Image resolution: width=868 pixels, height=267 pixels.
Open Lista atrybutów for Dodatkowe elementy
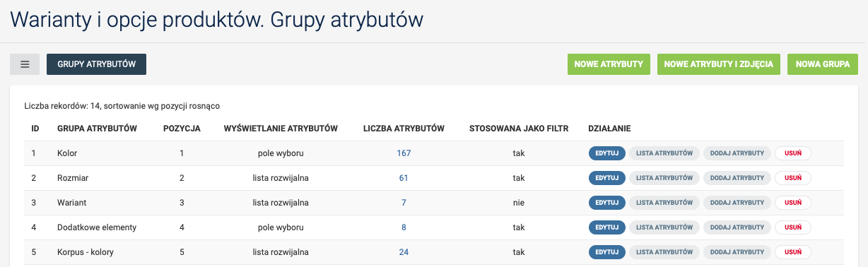coord(664,227)
